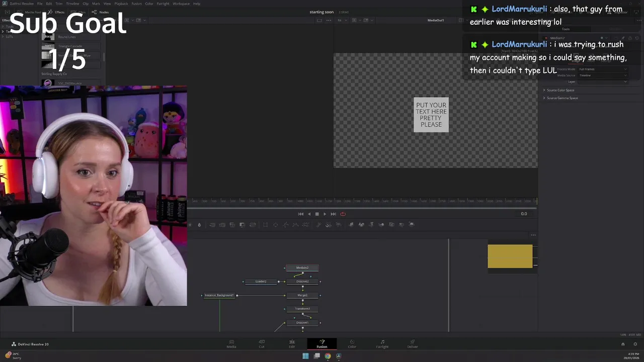
Task: Click the yellow keyframe block
Action: [510, 256]
